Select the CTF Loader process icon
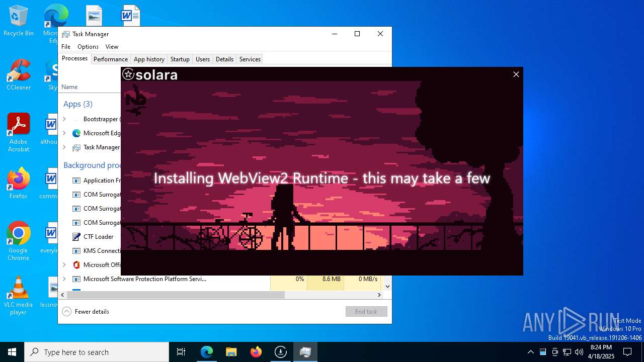The width and height of the screenshot is (644, 362). point(76,237)
